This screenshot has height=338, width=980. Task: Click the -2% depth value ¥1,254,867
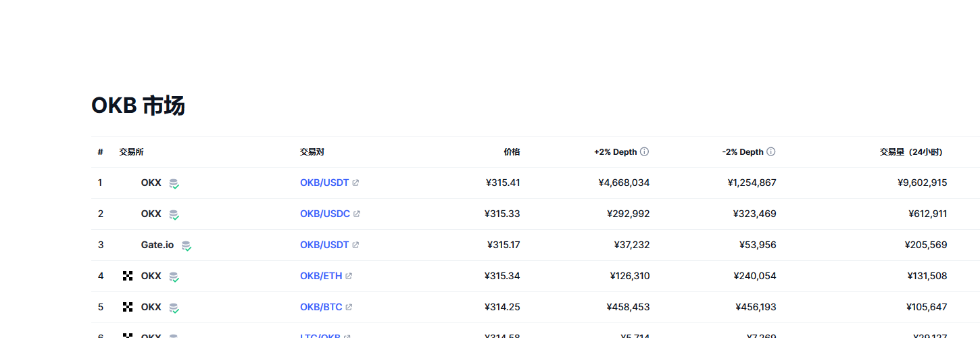point(752,183)
